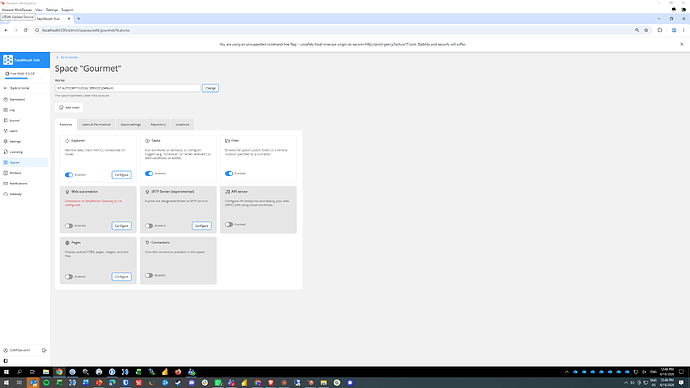The height and width of the screenshot is (388, 690).
Task: Open Dashboard in the sidebar
Action: pyautogui.click(x=25, y=99)
